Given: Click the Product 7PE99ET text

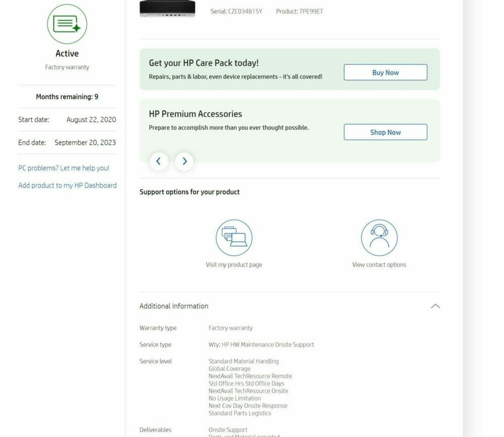Looking at the screenshot, I should pyautogui.click(x=299, y=11).
